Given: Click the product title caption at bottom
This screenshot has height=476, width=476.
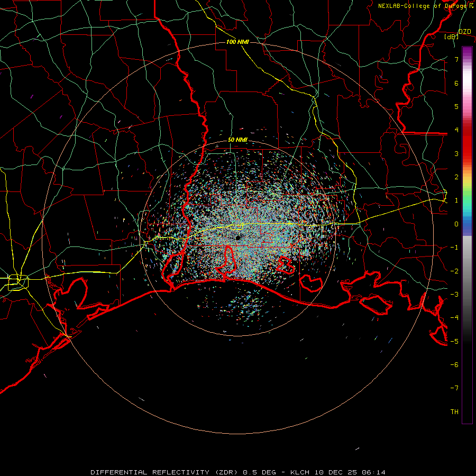Looking at the screenshot, I should 238,472.
